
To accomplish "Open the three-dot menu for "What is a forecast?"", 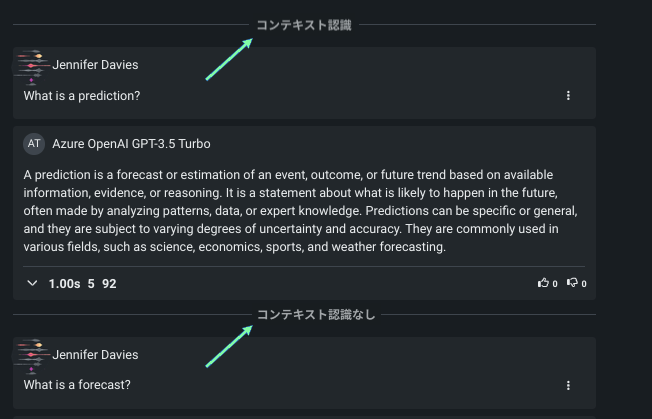I will pyautogui.click(x=568, y=385).
